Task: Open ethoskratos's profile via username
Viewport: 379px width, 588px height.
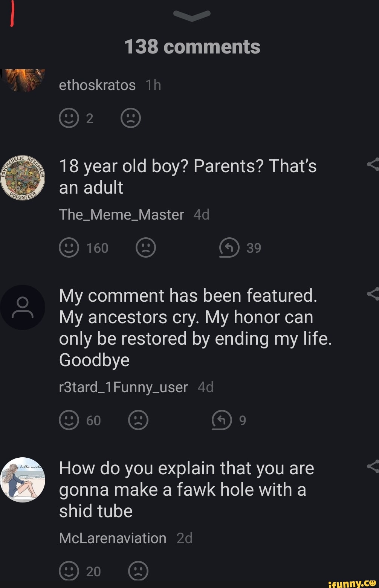Action: [97, 85]
